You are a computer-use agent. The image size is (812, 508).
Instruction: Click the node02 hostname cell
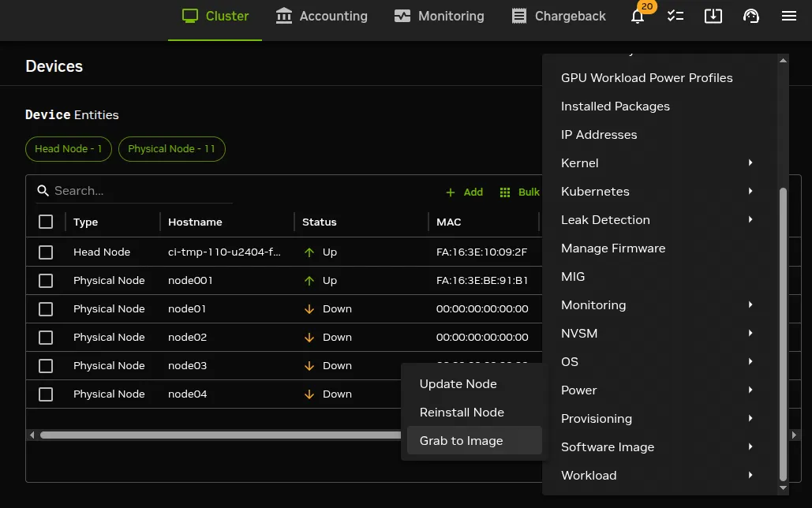[x=188, y=338]
